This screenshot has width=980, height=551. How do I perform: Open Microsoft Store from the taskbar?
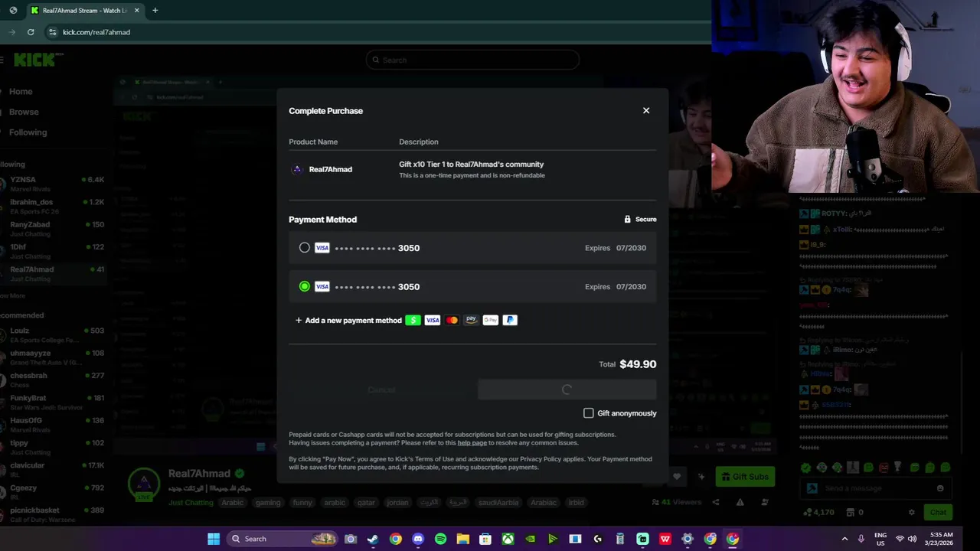coord(485,539)
